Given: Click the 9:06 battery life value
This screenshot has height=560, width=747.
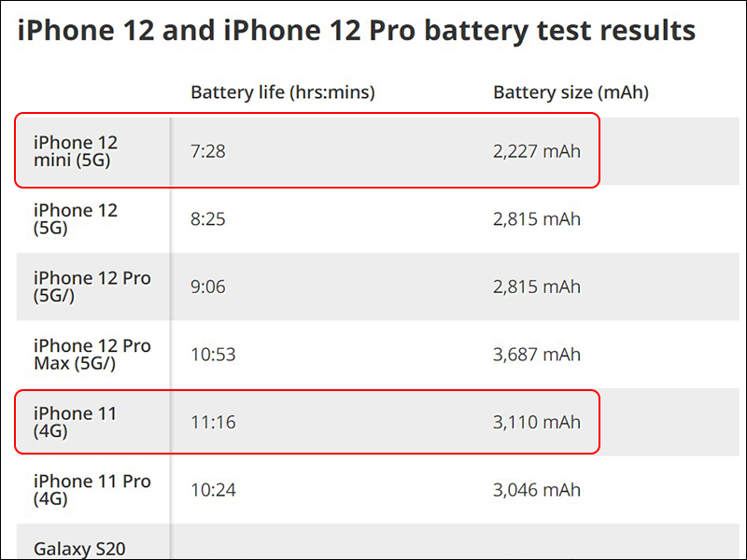Looking at the screenshot, I should pyautogui.click(x=208, y=287).
